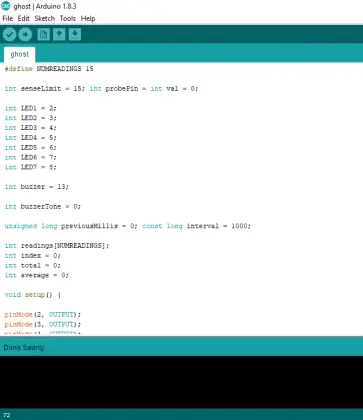363x420 pixels.
Task: Click the void setup() line
Action: (33, 295)
